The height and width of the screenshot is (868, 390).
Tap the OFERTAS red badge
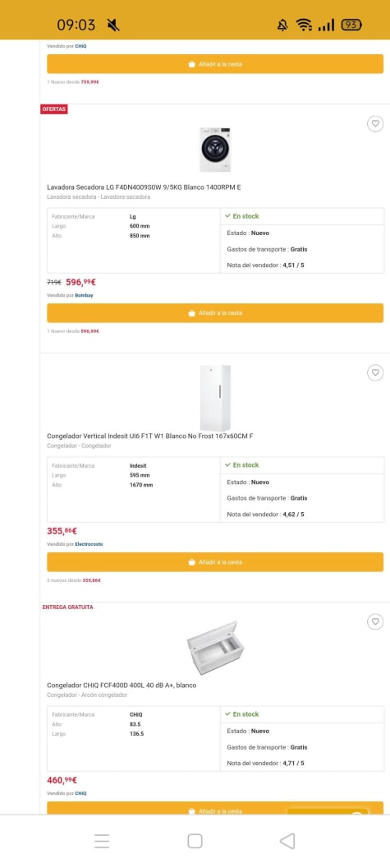point(54,109)
